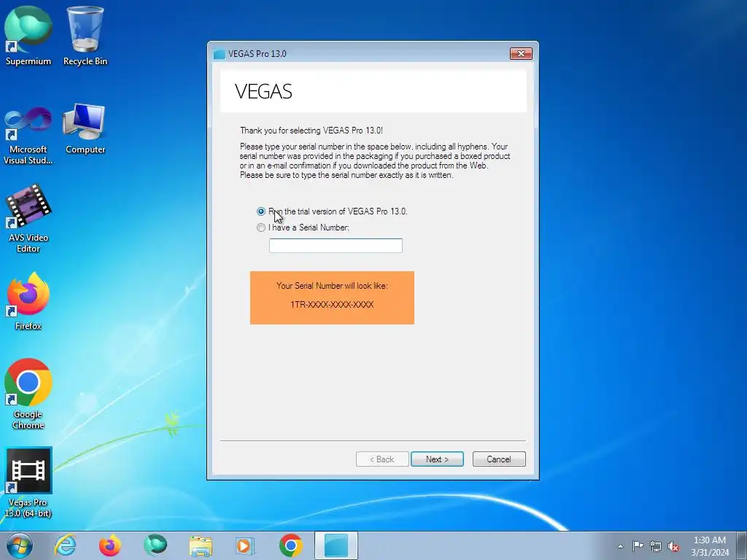Open Action Center flag tray icon
The width and height of the screenshot is (747, 560).
click(x=638, y=546)
